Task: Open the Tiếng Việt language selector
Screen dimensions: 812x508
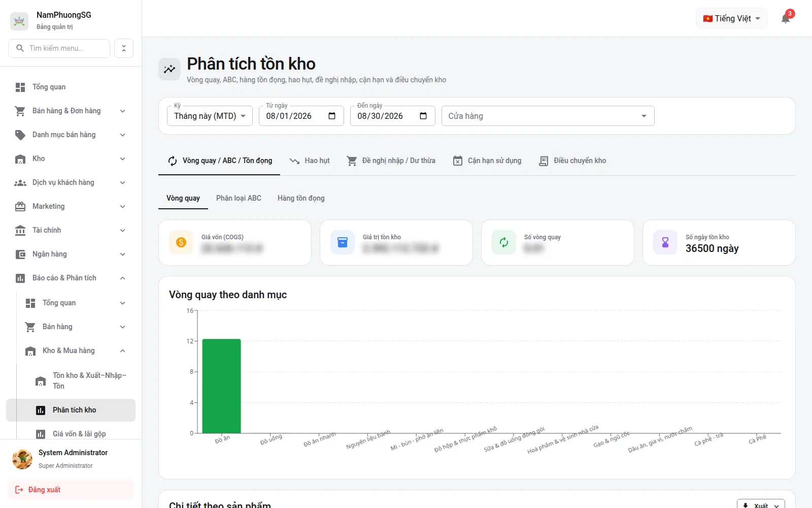Action: 731,18
